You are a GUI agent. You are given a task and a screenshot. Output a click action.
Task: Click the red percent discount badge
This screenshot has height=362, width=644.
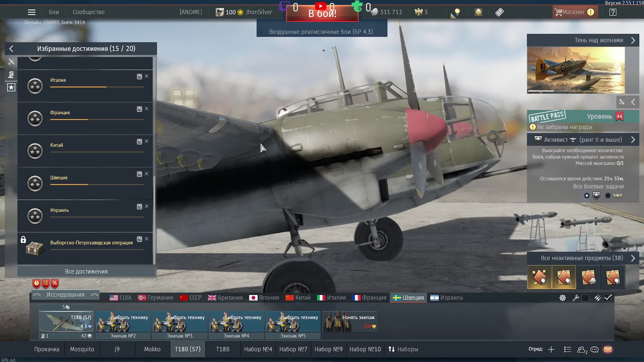(55, 284)
